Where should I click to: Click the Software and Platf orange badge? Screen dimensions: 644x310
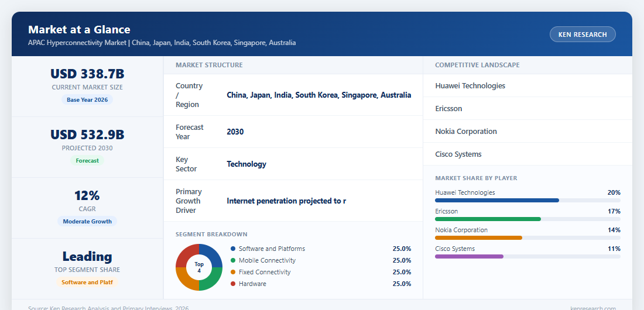tap(87, 282)
